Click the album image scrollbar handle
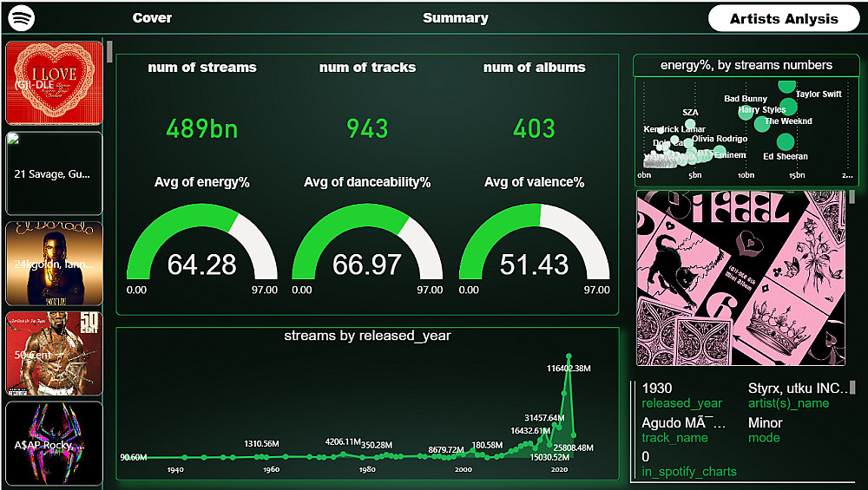 point(852,197)
